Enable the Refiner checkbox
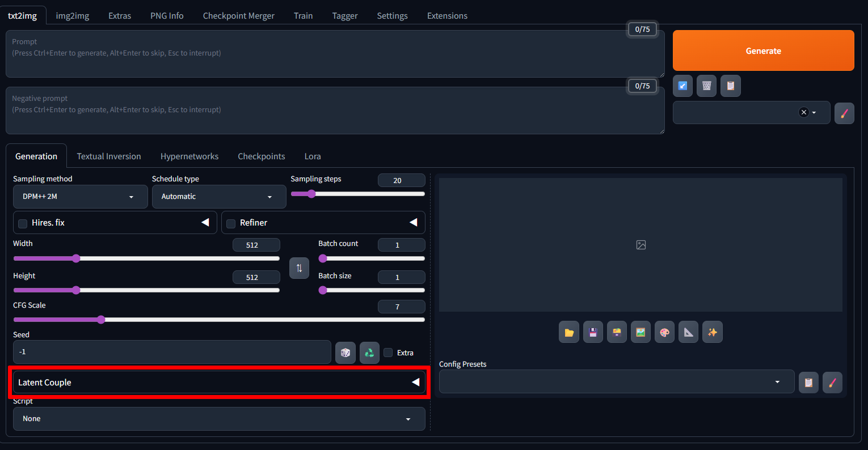The height and width of the screenshot is (450, 868). 231,223
